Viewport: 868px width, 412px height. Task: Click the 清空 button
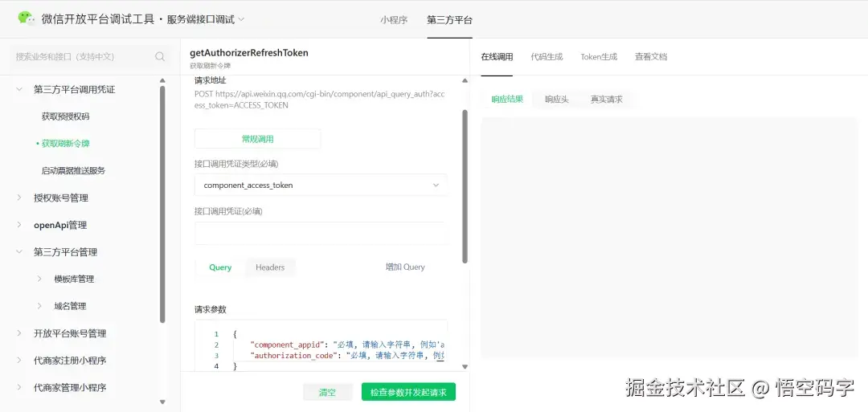328,392
